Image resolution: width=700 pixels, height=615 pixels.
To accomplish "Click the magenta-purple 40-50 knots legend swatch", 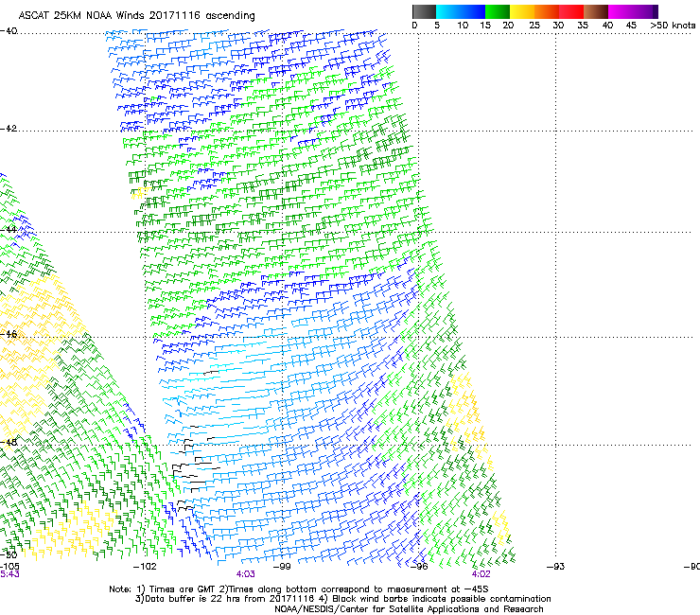I will coord(633,11).
